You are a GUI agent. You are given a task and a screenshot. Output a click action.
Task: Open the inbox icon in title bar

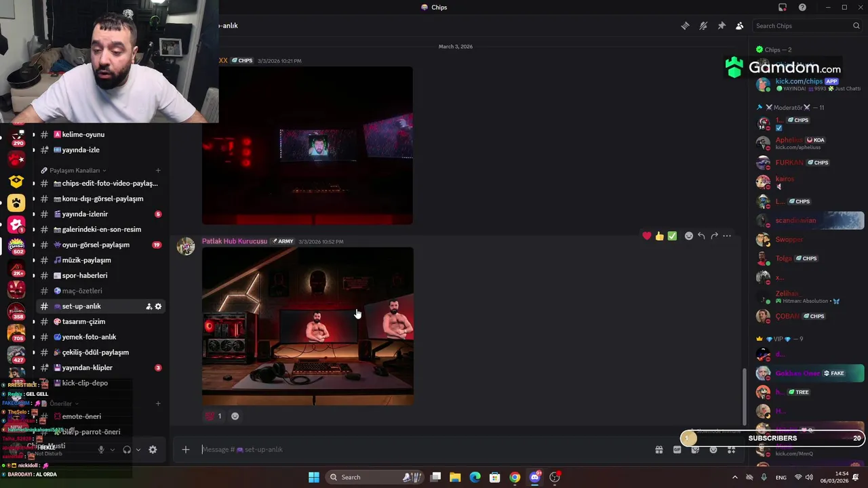pyautogui.click(x=783, y=7)
